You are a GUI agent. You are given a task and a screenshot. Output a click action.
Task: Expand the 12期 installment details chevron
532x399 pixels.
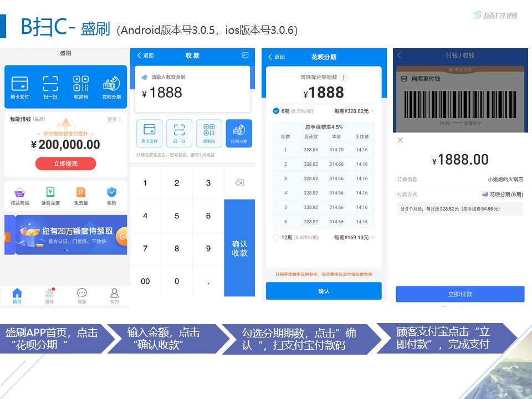tap(373, 237)
